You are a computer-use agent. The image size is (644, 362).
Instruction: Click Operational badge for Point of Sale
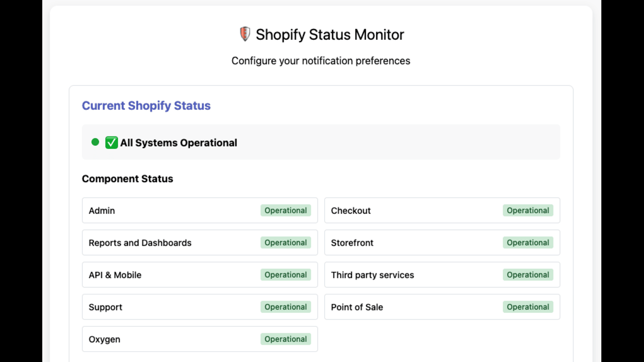coord(528,307)
